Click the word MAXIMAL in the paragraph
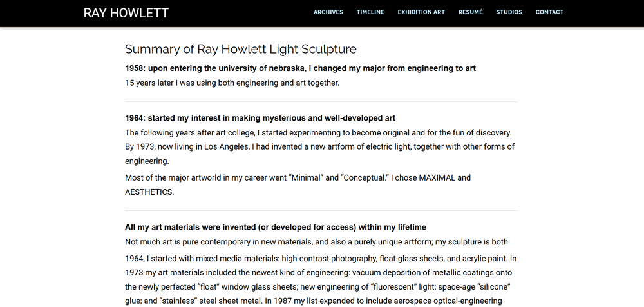Image resolution: width=644 pixels, height=307 pixels. [x=437, y=177]
